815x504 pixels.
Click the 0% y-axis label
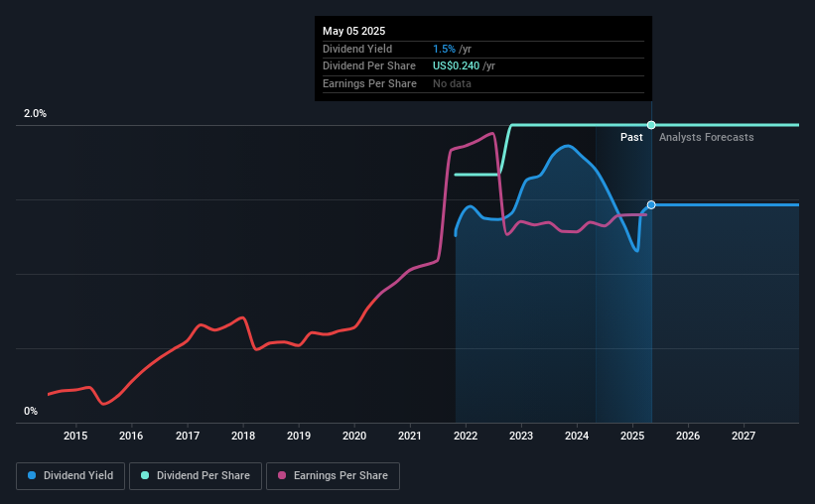pyautogui.click(x=31, y=411)
